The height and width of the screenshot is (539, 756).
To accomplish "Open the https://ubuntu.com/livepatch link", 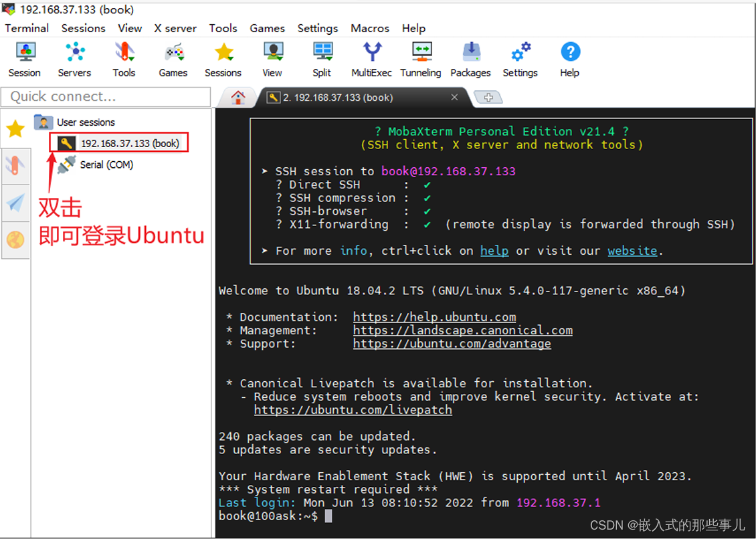I will click(x=353, y=410).
